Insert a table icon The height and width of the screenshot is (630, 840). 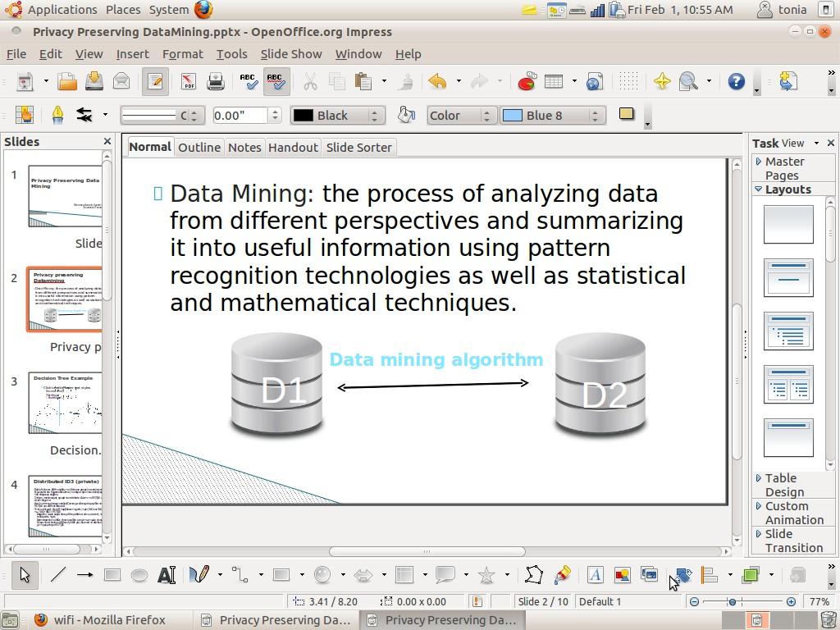[x=554, y=81]
